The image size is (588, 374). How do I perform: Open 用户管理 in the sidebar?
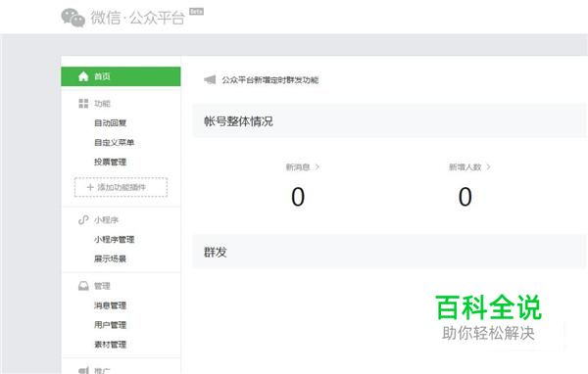tap(110, 325)
